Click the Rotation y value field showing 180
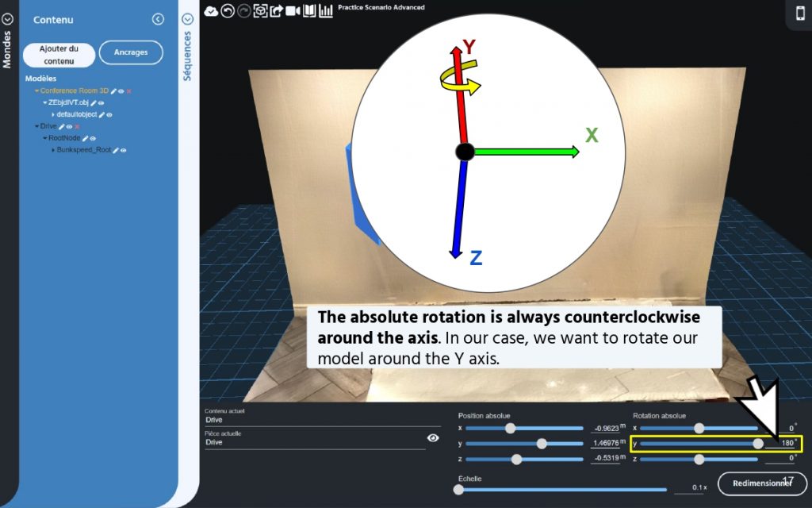This screenshot has width=812, height=508. tap(780, 443)
